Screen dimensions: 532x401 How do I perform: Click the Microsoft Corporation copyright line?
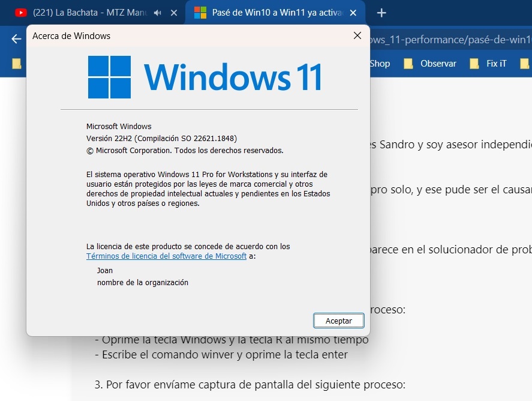click(x=185, y=151)
